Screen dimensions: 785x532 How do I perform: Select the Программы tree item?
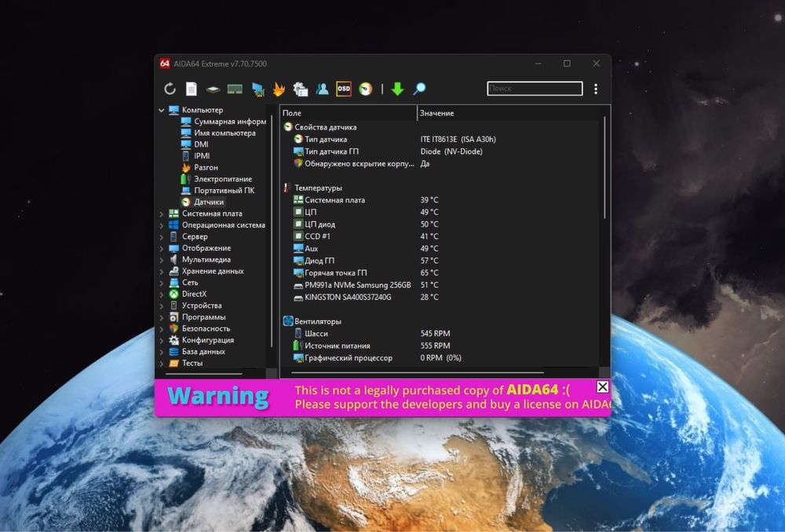[x=197, y=317]
